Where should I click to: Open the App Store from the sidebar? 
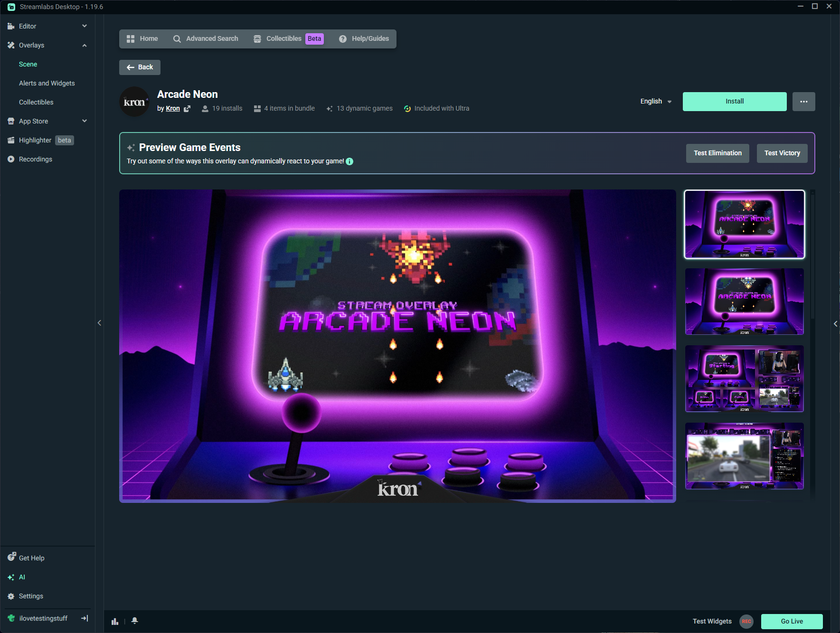coord(32,121)
